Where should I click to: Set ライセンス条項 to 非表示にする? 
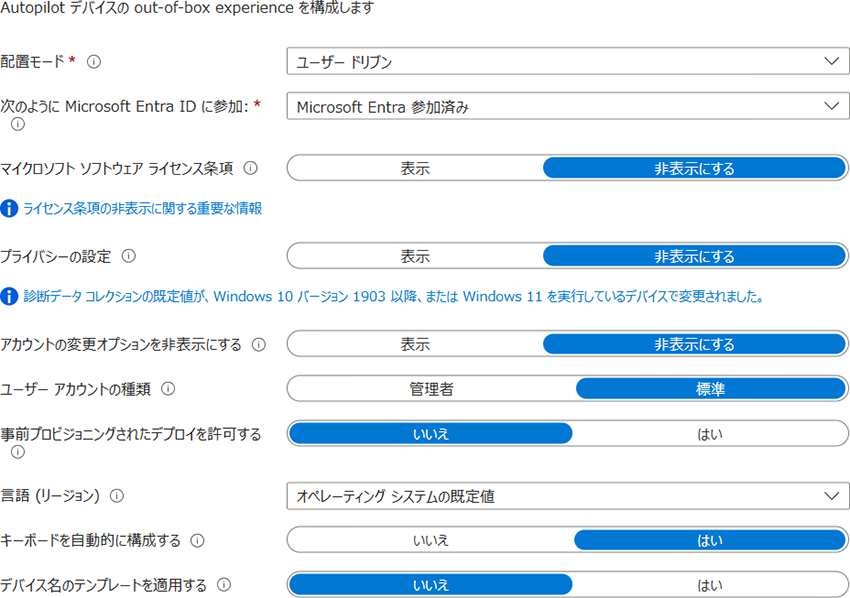pos(694,168)
